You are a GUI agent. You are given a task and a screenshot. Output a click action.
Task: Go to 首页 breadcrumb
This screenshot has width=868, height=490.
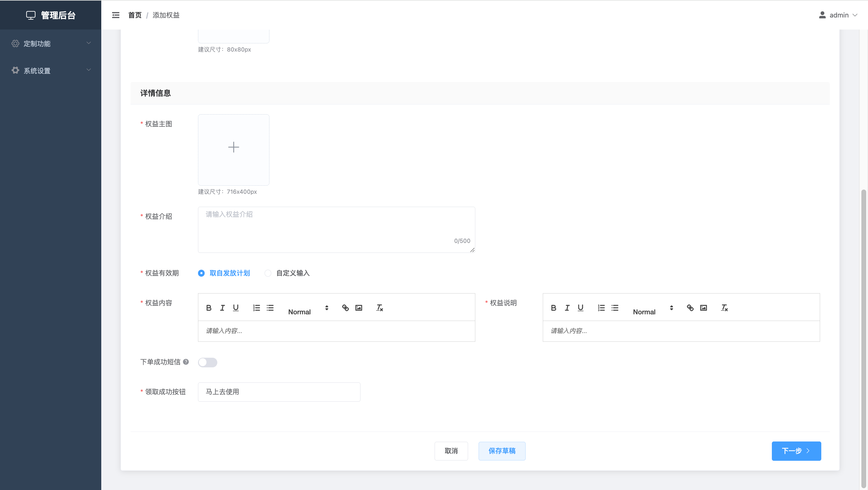[x=135, y=15]
